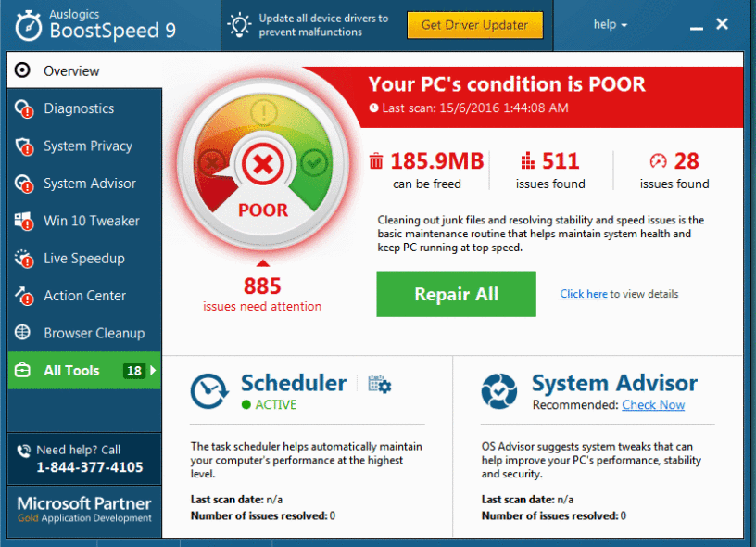The image size is (756, 547).
Task: Click the 511 issues found stat
Action: coord(550,171)
